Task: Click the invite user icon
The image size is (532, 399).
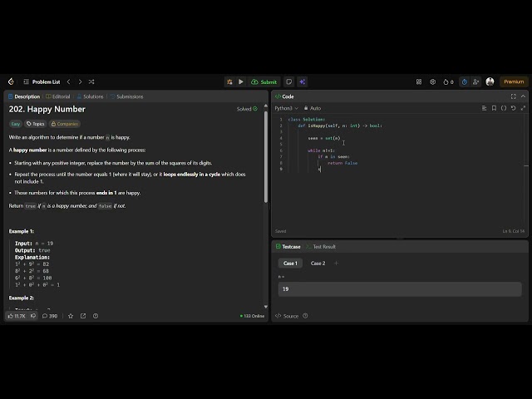Action: 475,81
